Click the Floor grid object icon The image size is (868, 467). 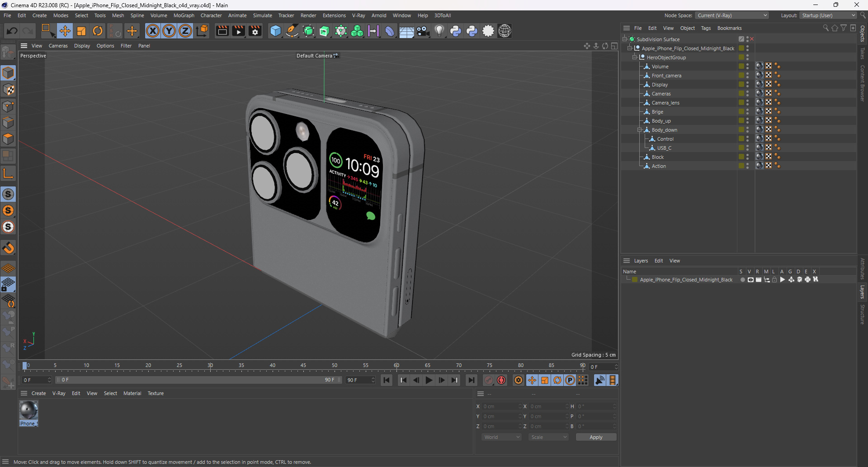(406, 31)
